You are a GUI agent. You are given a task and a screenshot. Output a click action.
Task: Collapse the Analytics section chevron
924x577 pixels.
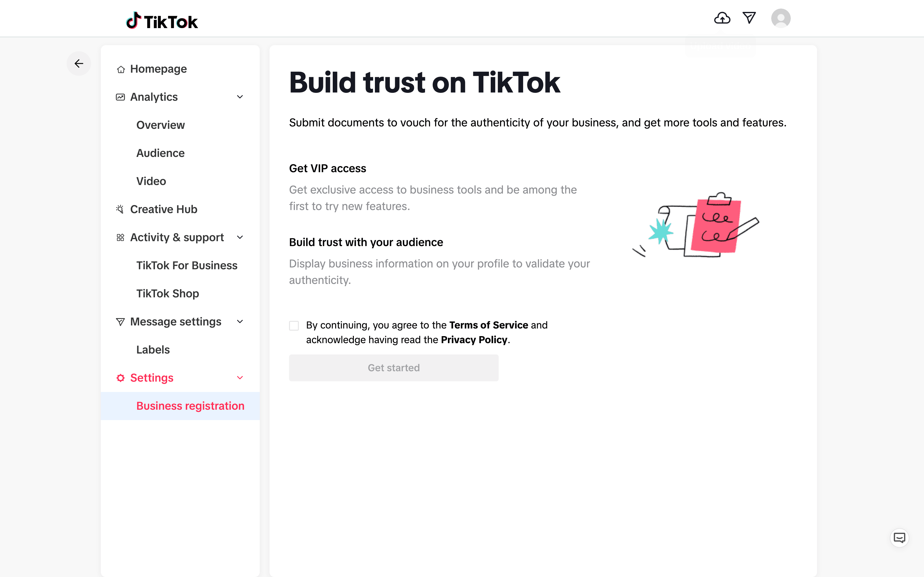[x=240, y=97]
